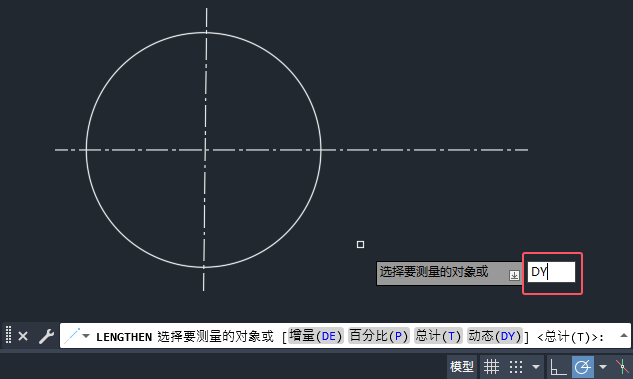Open command line customize wrench menu
The image size is (633, 379).
46,336
